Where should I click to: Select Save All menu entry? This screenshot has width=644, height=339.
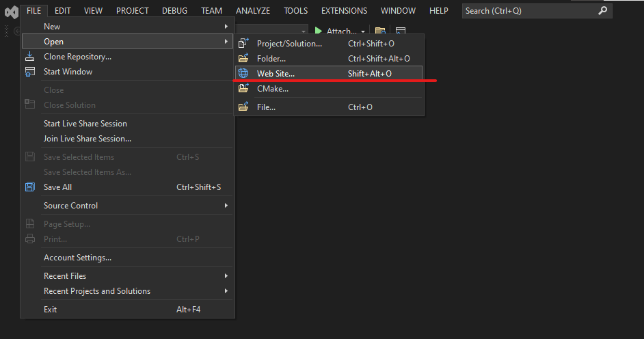coord(127,187)
